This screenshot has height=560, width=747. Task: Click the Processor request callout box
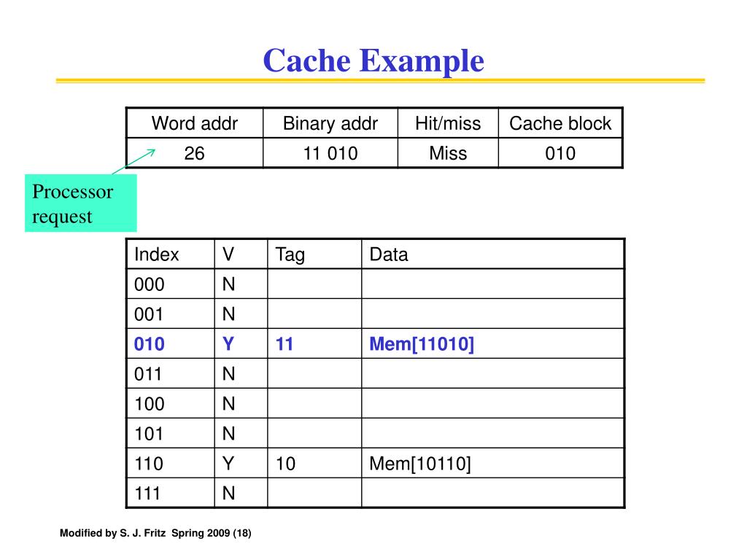[80, 203]
